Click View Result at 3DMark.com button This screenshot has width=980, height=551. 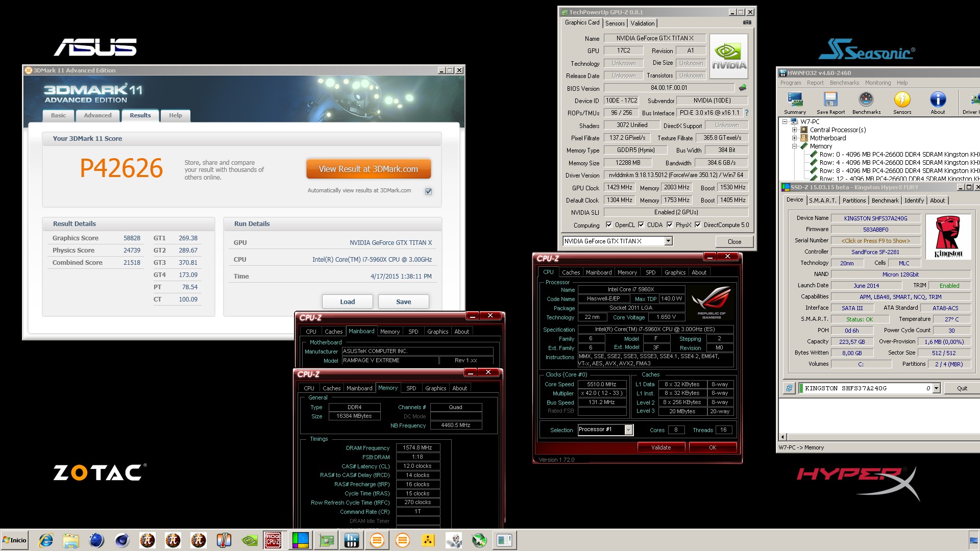click(368, 169)
